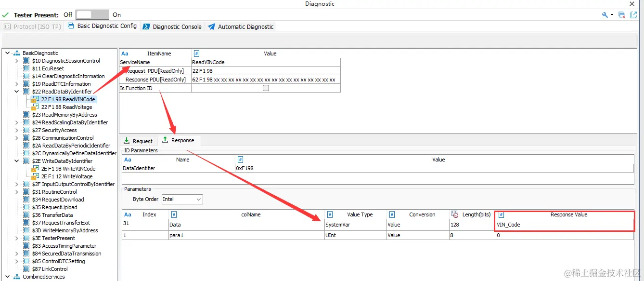This screenshot has width=644, height=281.
Task: Toggle the Tester Present switch
Action: (x=93, y=15)
